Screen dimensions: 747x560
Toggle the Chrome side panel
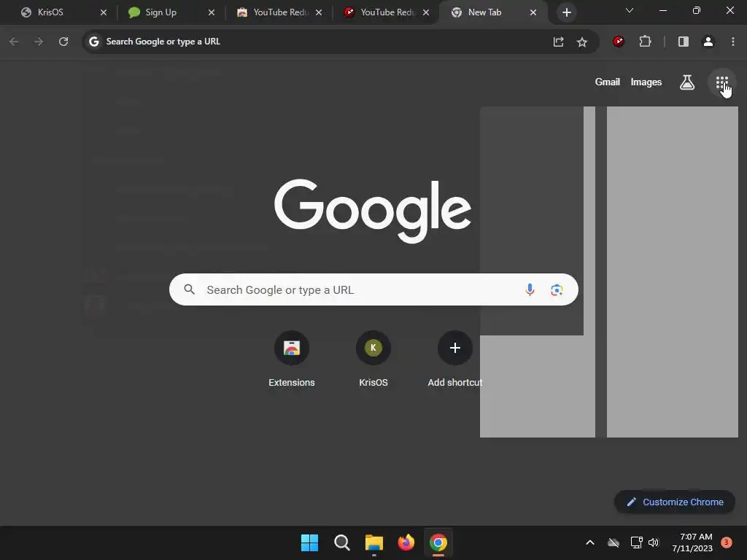click(x=683, y=42)
